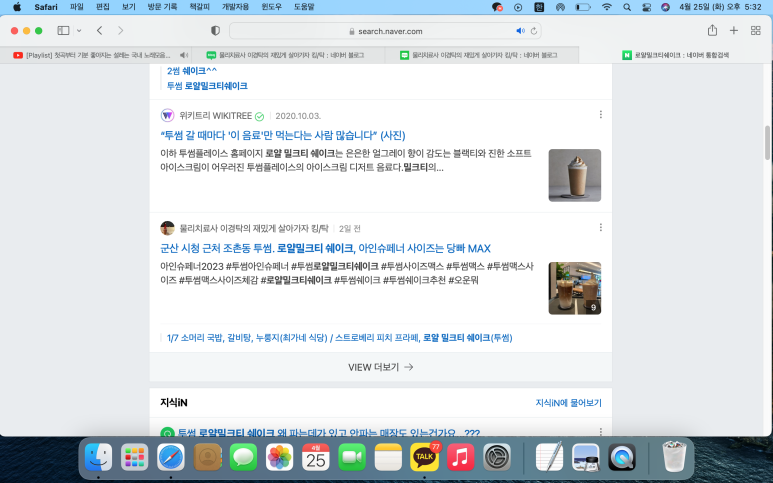773x483 pixels.
Task: Open Launchpad from the Dock
Action: (x=134, y=457)
